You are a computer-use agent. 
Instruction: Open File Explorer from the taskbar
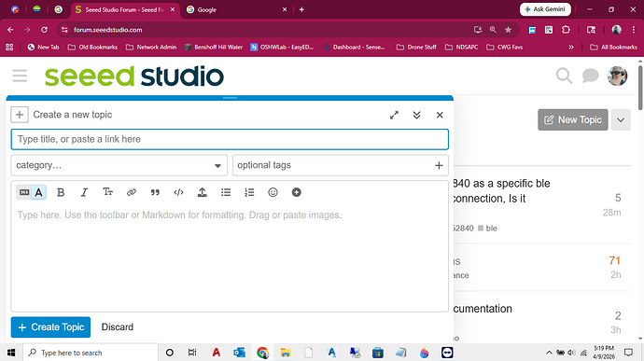pyautogui.click(x=286, y=353)
